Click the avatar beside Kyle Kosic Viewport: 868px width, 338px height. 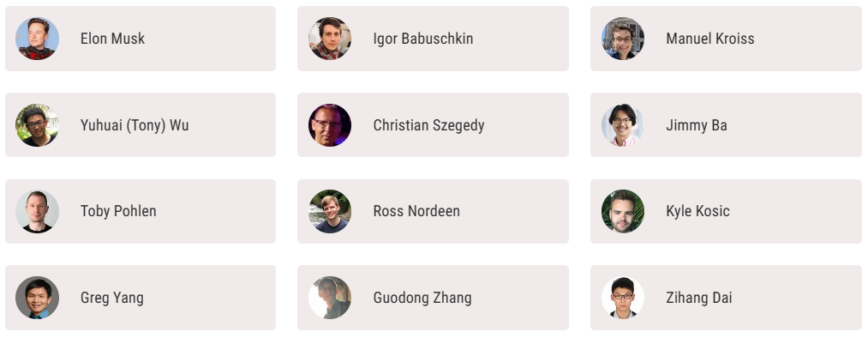pos(623,211)
